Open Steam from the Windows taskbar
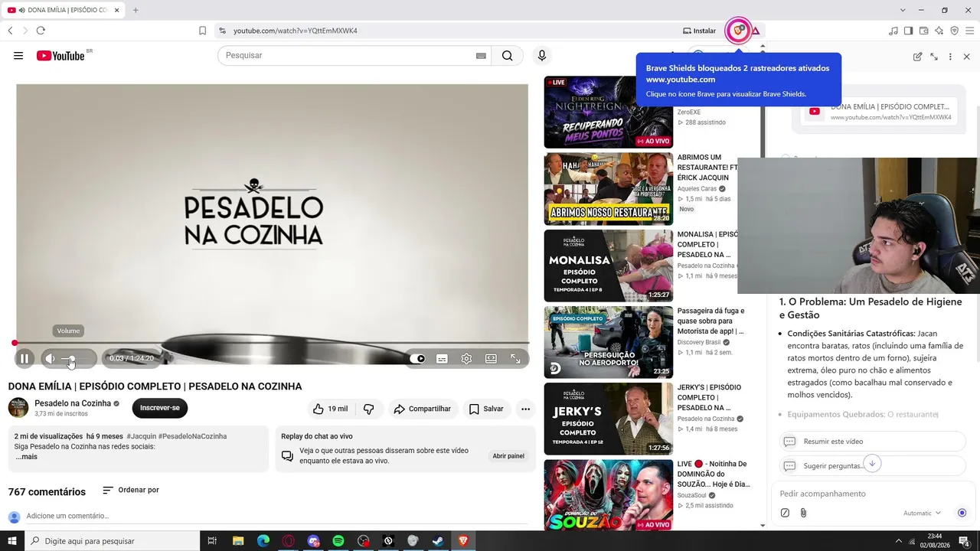The height and width of the screenshot is (551, 980). click(x=438, y=541)
